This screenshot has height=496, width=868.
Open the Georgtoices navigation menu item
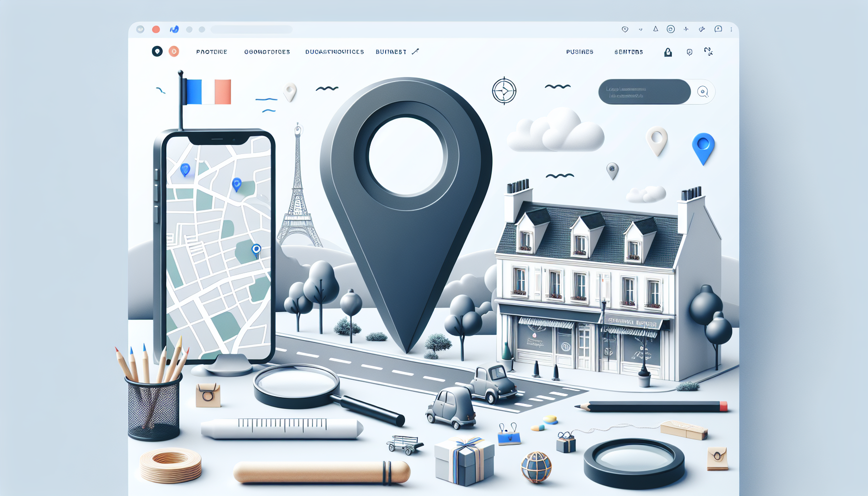[x=268, y=51]
